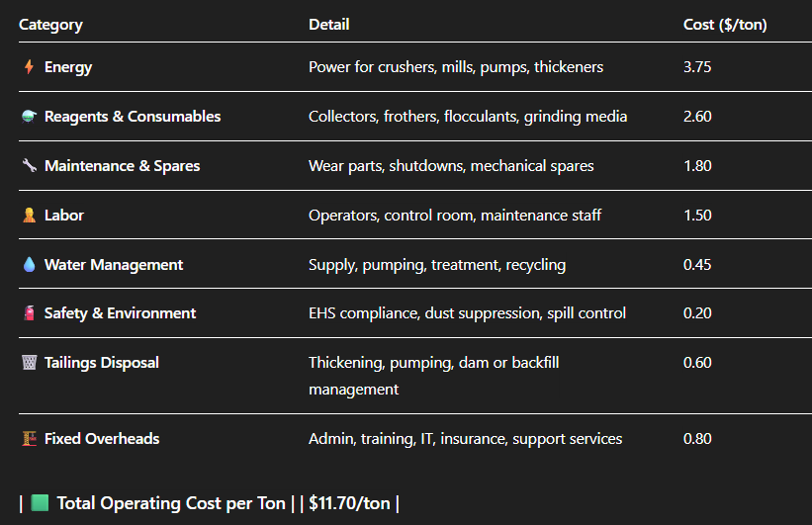This screenshot has width=812, height=525.
Task: Select the Energy cost value 3.75
Action: 697,67
